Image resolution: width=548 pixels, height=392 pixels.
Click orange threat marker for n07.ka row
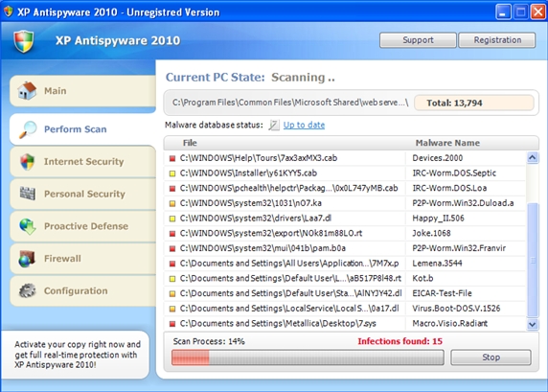point(172,203)
